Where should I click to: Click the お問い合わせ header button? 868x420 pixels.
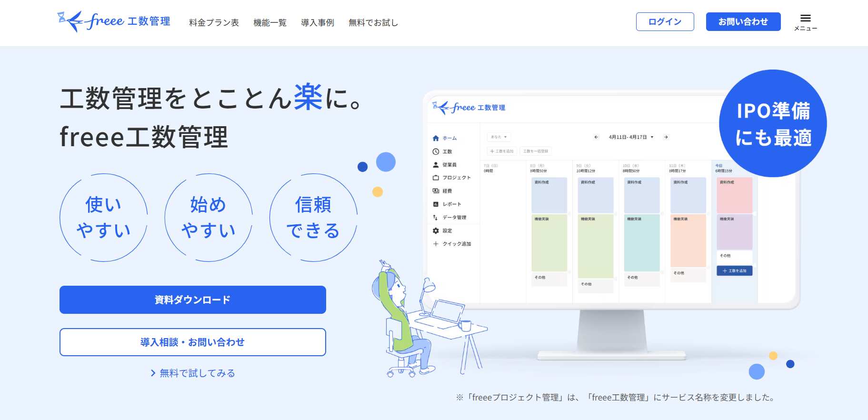(x=743, y=21)
